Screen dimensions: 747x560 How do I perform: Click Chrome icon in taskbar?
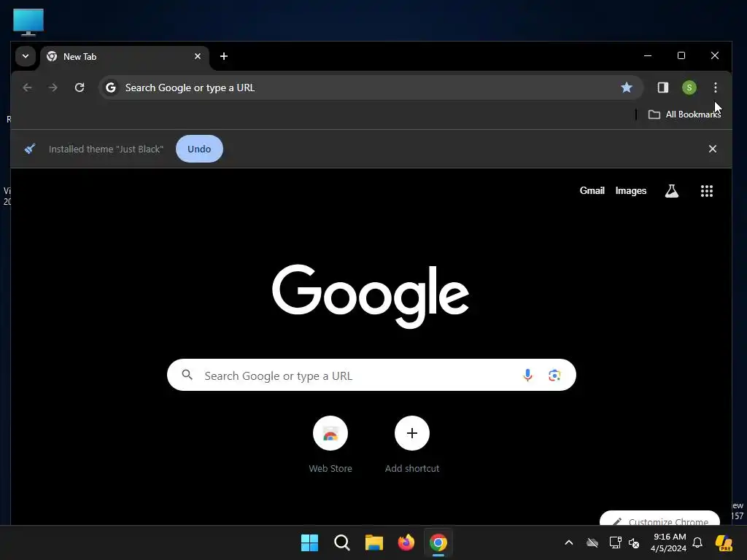(438, 542)
